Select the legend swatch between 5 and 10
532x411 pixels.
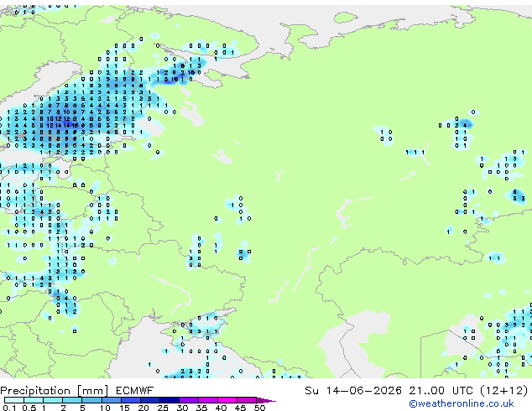91,400
